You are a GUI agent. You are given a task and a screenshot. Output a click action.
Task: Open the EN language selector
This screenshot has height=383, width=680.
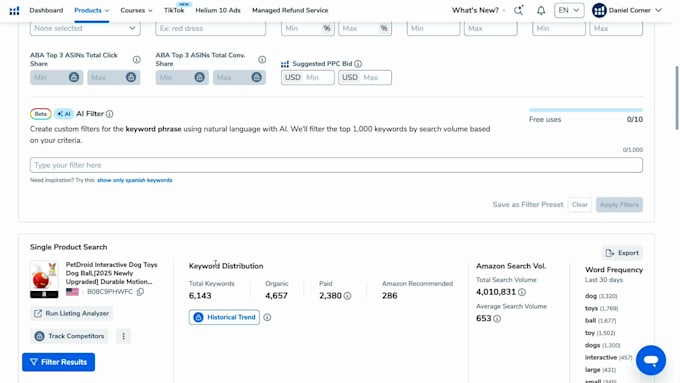click(569, 10)
